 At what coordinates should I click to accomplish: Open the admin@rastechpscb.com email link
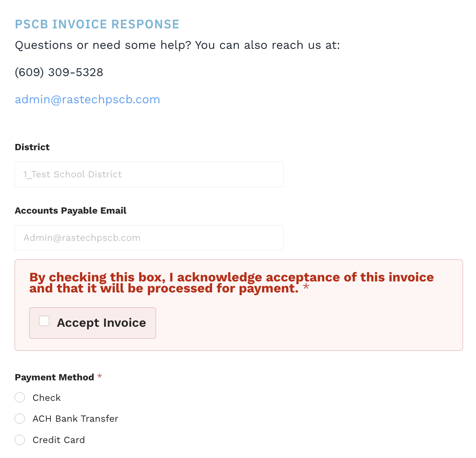[x=87, y=99]
